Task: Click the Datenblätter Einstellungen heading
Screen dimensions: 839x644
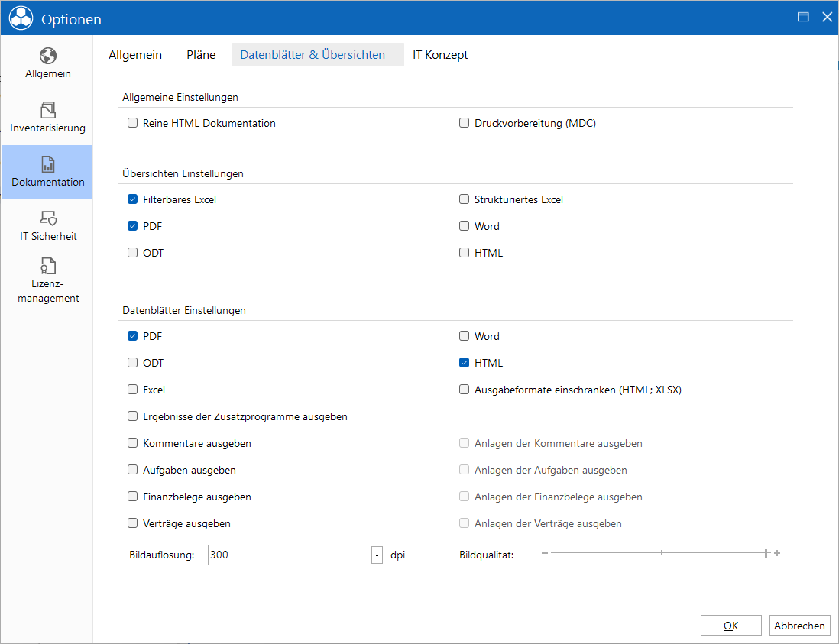Action: 184,311
